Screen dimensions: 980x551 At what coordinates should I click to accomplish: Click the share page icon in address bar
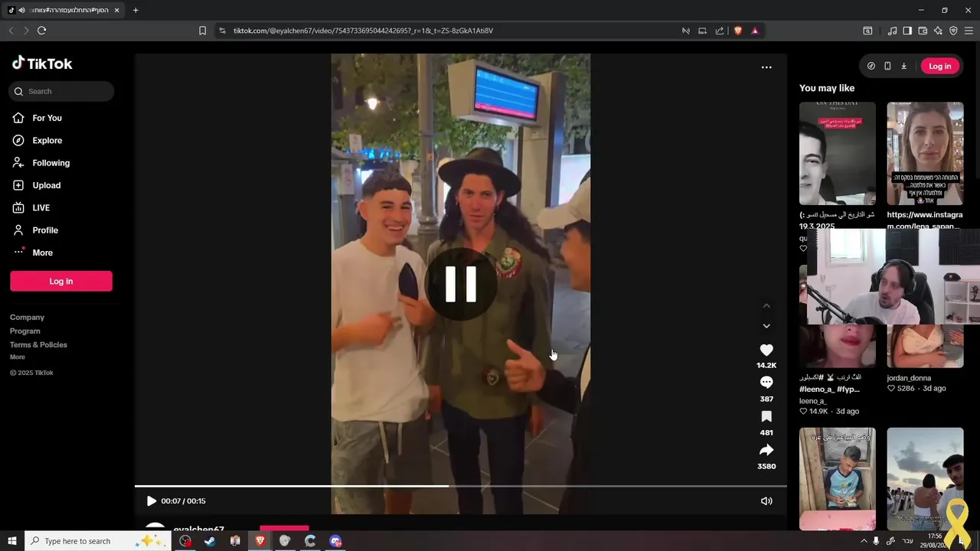point(720,31)
